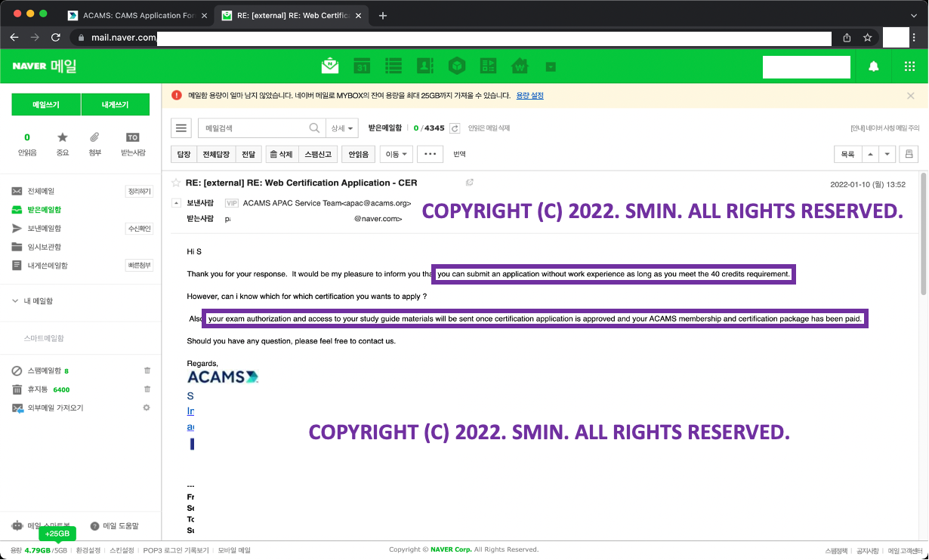This screenshot has width=929, height=560.
Task: Collapse the 내 메일함 my mailboxes section
Action: pyautogui.click(x=15, y=301)
